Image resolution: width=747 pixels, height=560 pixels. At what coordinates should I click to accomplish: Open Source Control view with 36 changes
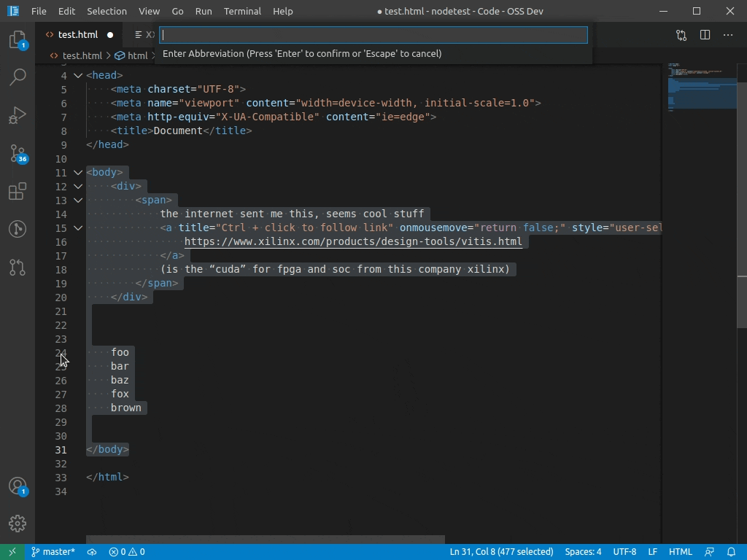click(18, 153)
